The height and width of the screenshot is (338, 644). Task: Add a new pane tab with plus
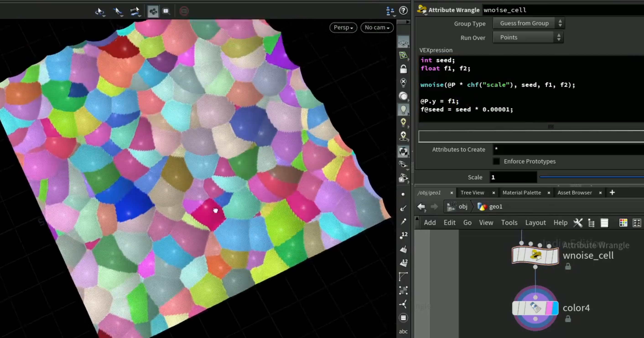click(612, 193)
